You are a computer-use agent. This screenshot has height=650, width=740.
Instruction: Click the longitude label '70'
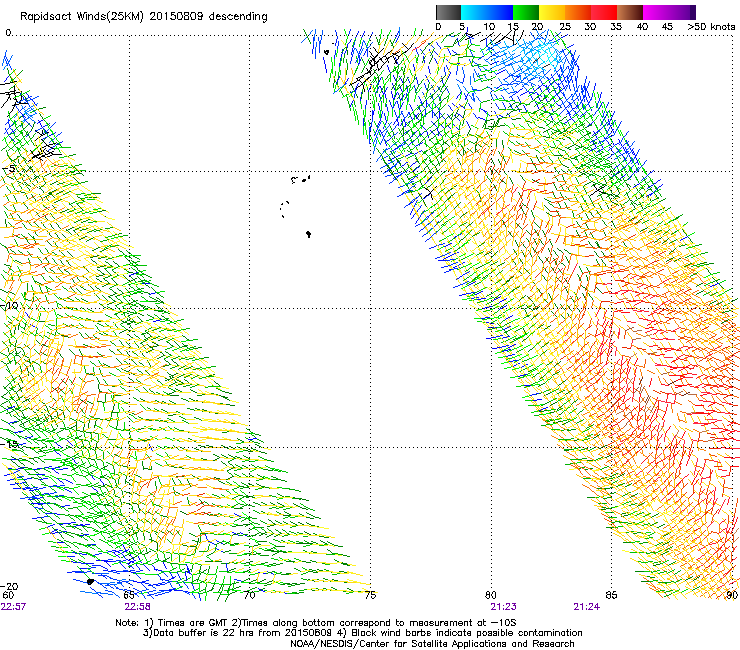(250, 595)
